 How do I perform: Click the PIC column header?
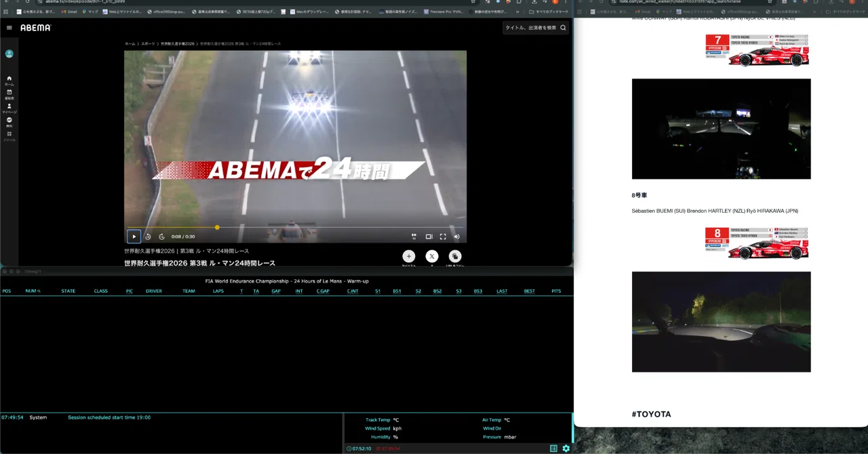(x=129, y=291)
